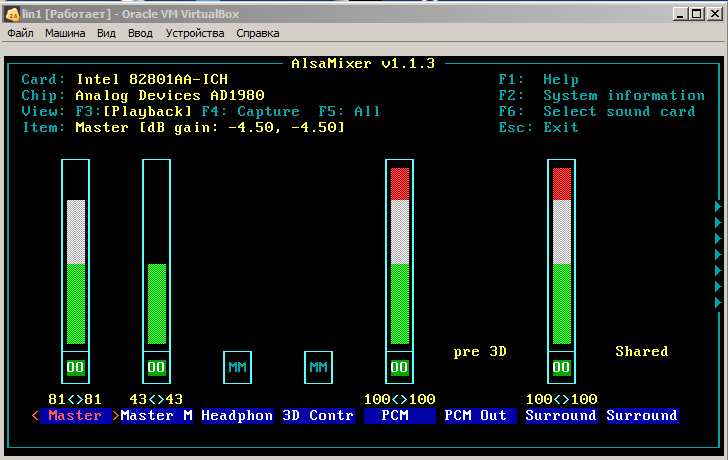Click the Shared option of Surround
728x460 pixels.
[x=641, y=351]
